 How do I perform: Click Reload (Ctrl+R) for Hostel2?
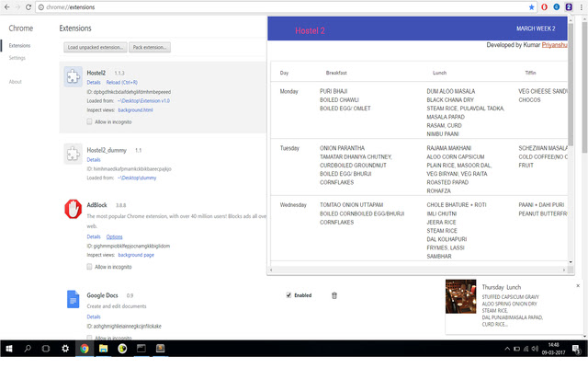click(x=122, y=82)
